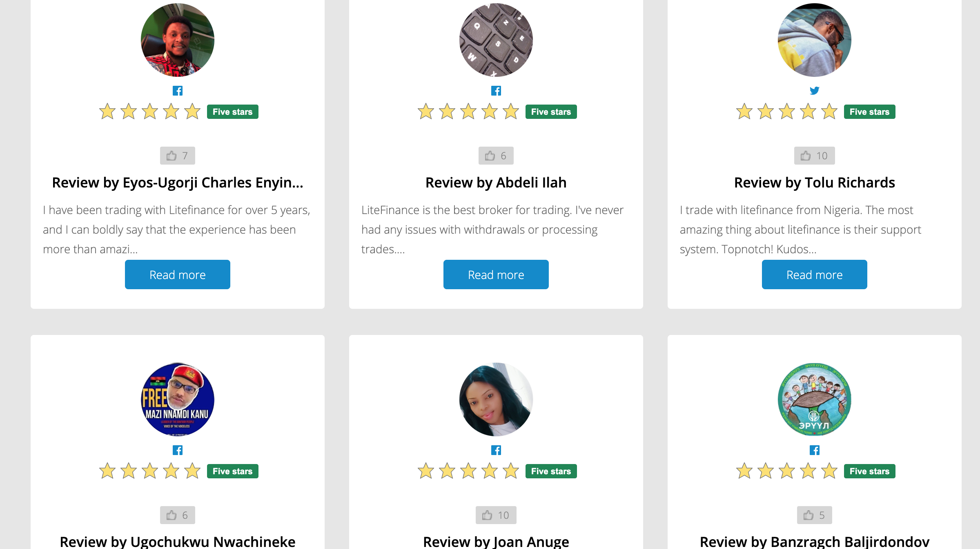Like Eyos-Ugorji's review with 7 likes
The height and width of the screenshot is (549, 980).
coord(177,156)
